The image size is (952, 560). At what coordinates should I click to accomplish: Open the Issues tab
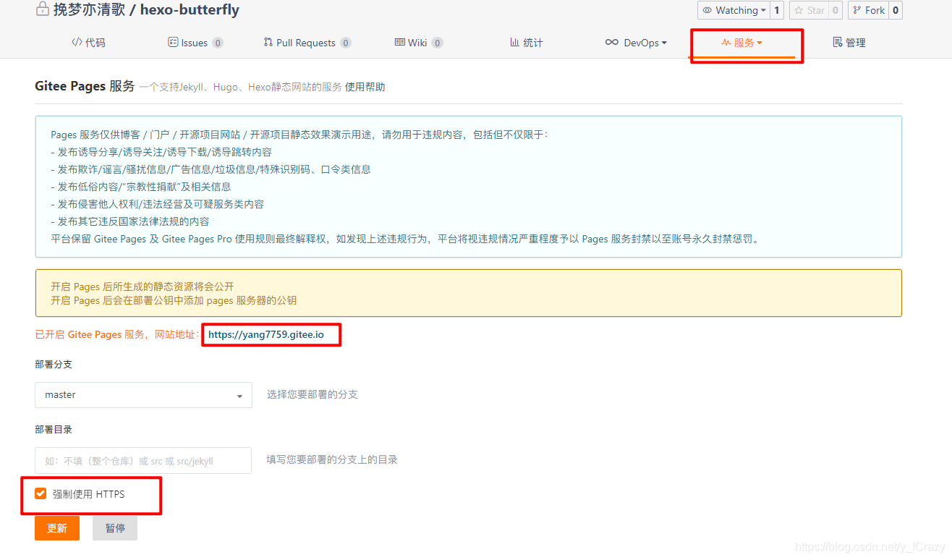coord(195,43)
